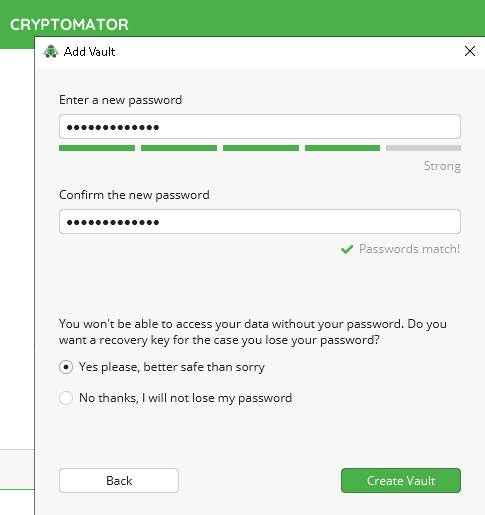Screen dimensions: 485x515
Task: Click the recovery key question text
Action: coord(253,332)
